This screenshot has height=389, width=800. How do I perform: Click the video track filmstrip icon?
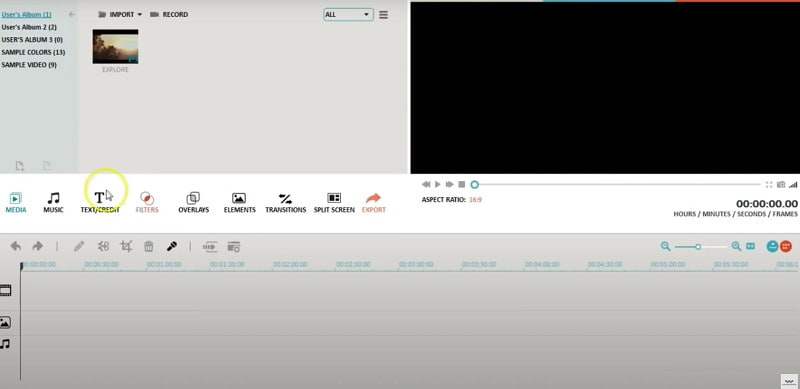point(6,290)
